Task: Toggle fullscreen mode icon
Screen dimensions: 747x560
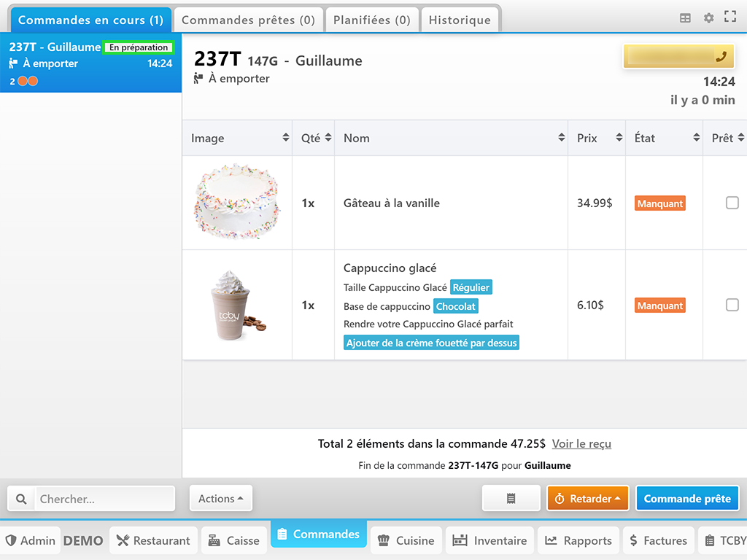Action: click(729, 17)
